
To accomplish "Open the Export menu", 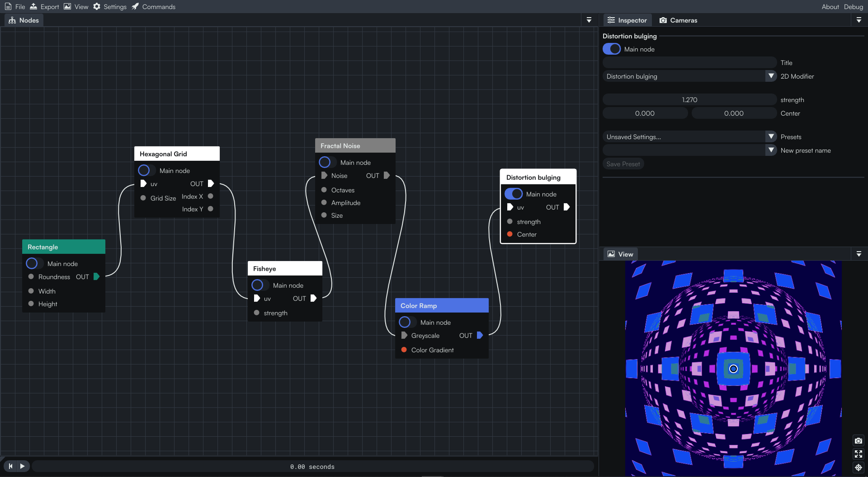I will pyautogui.click(x=44, y=6).
